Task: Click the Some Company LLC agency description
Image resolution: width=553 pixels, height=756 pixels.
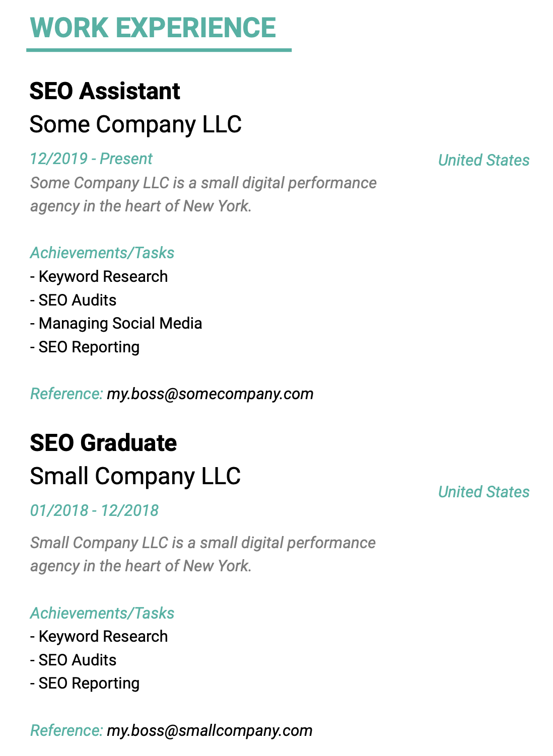Action: point(203,194)
